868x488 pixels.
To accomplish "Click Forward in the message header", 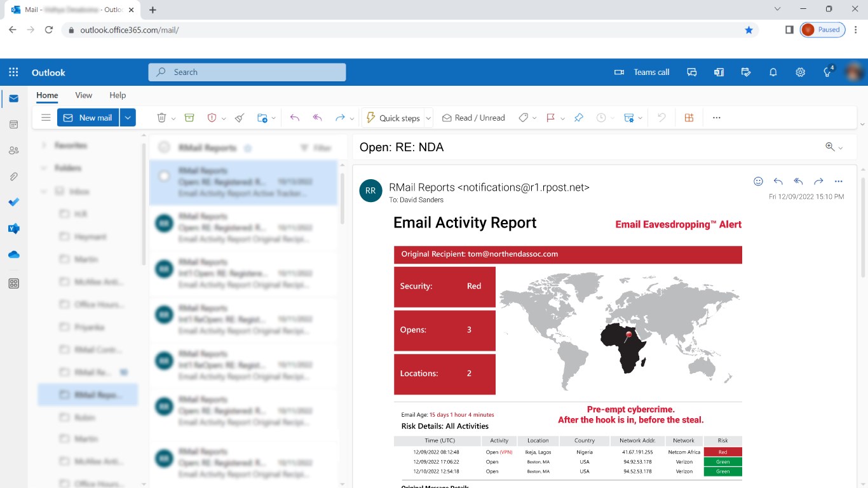I will [x=818, y=181].
